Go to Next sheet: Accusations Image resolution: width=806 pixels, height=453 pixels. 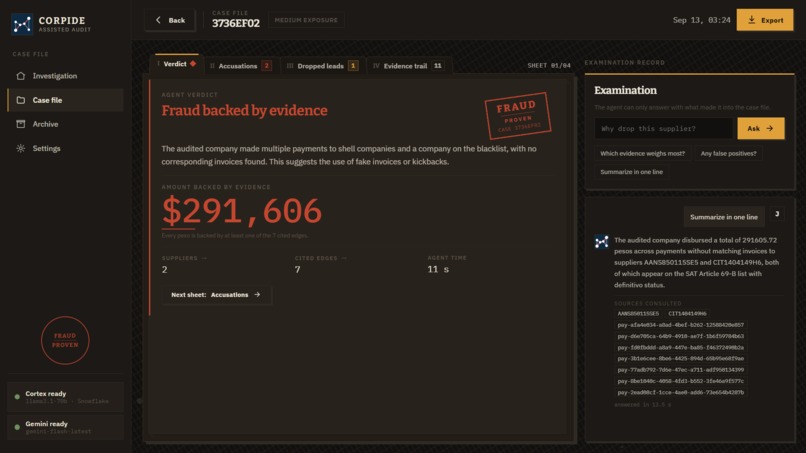tap(216, 295)
